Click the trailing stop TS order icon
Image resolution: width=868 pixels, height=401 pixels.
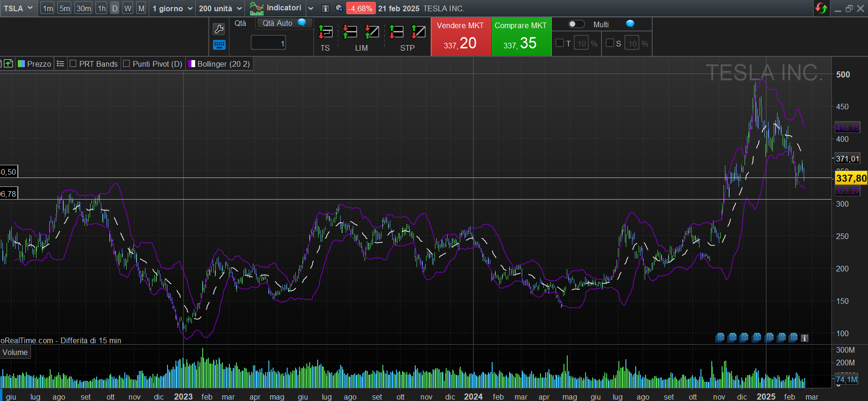tap(325, 32)
